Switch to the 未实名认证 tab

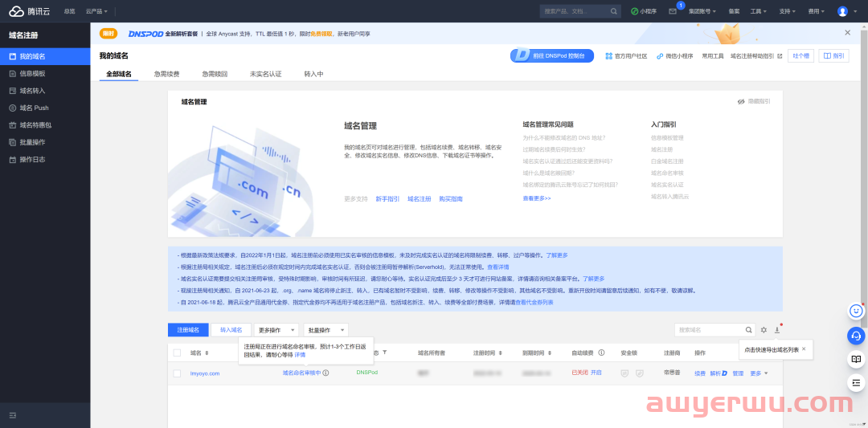pos(266,74)
